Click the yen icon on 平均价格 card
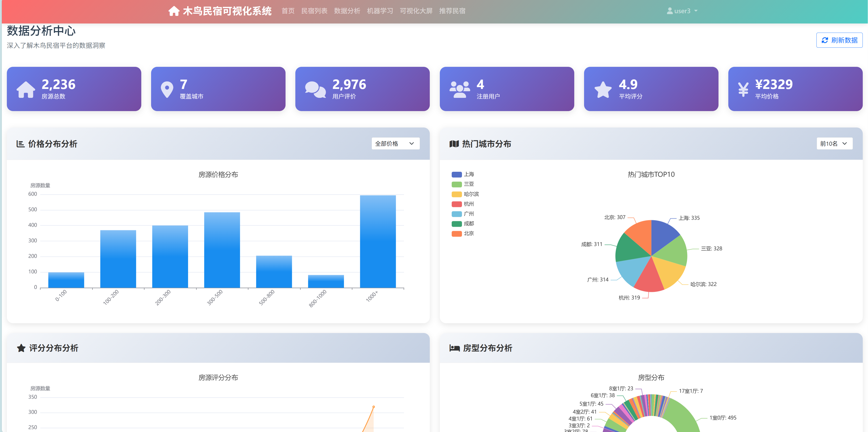 (743, 90)
